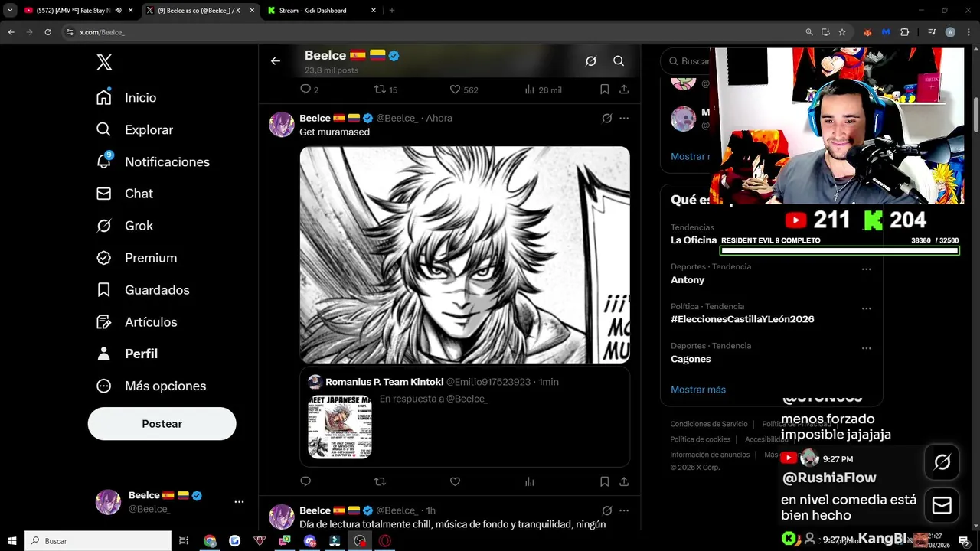Click the Postear button

click(x=162, y=424)
